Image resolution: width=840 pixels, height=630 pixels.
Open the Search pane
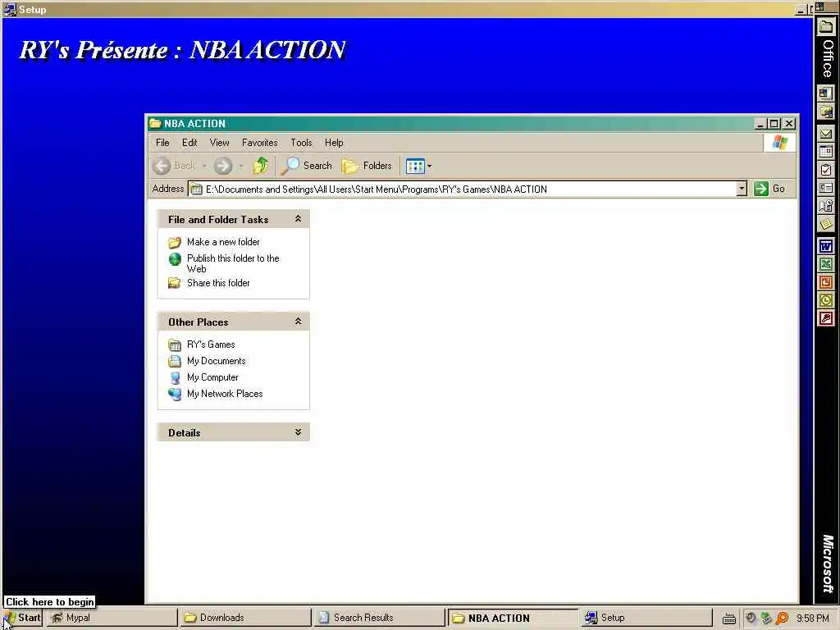point(307,166)
